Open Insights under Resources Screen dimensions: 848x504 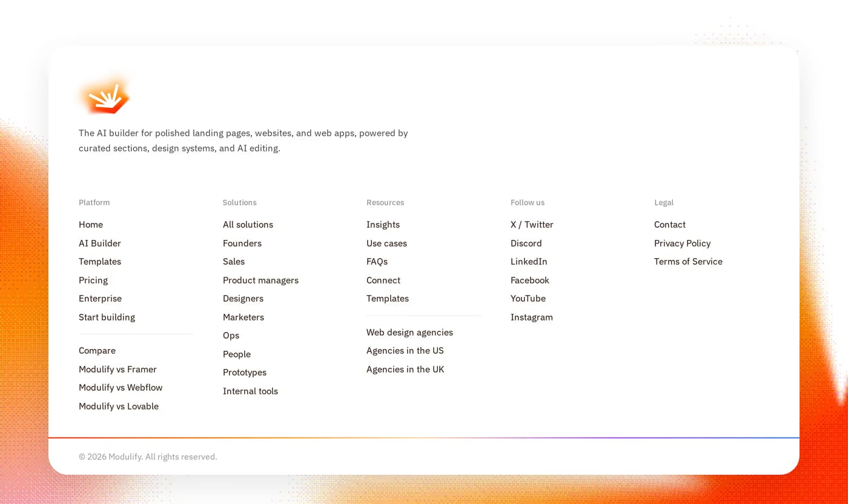(383, 225)
